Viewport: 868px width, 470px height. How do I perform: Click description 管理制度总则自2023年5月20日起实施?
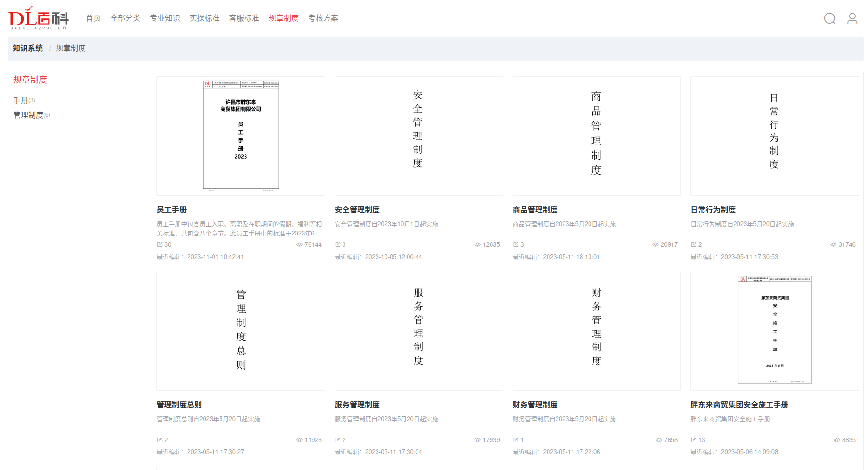pos(208,419)
